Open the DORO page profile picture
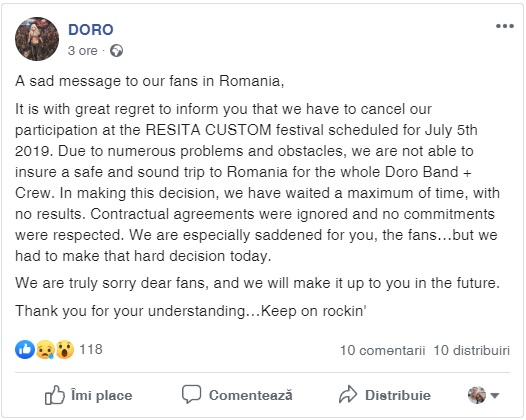 coord(37,39)
